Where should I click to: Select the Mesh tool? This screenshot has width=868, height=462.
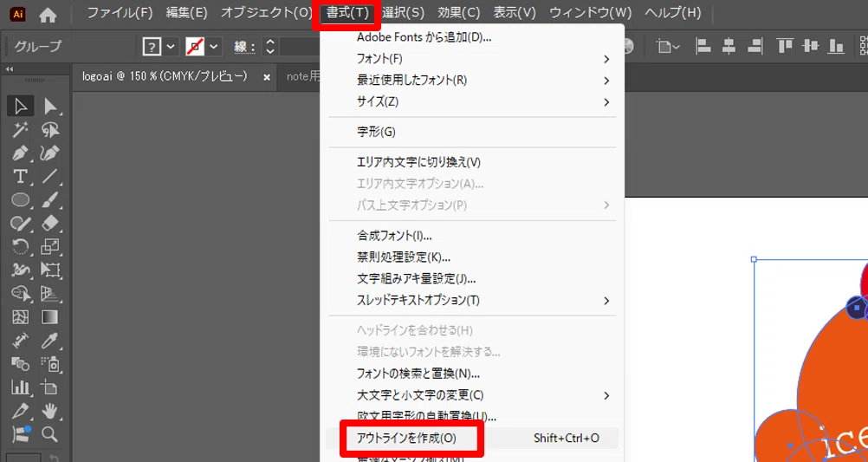[21, 317]
